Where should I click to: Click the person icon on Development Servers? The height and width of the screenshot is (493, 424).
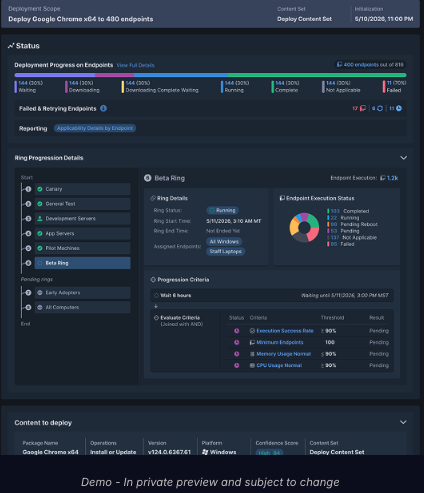coord(40,219)
